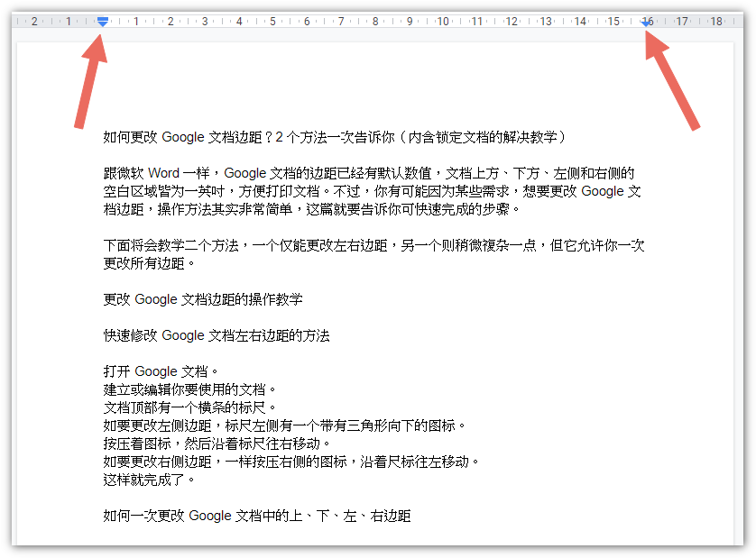Click ruler mark labeled 10
Screen dimensions: 756x558
(443, 22)
